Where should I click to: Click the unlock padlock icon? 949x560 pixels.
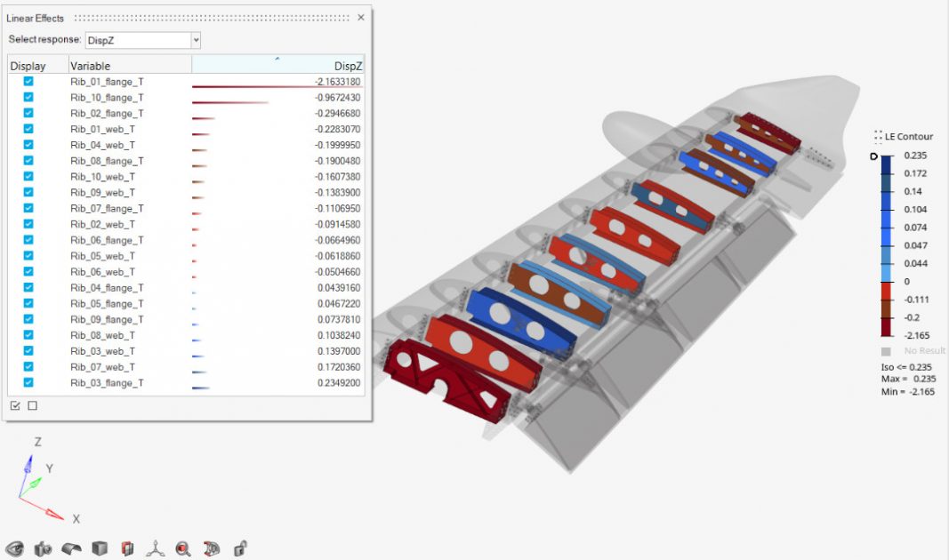pyautogui.click(x=238, y=548)
